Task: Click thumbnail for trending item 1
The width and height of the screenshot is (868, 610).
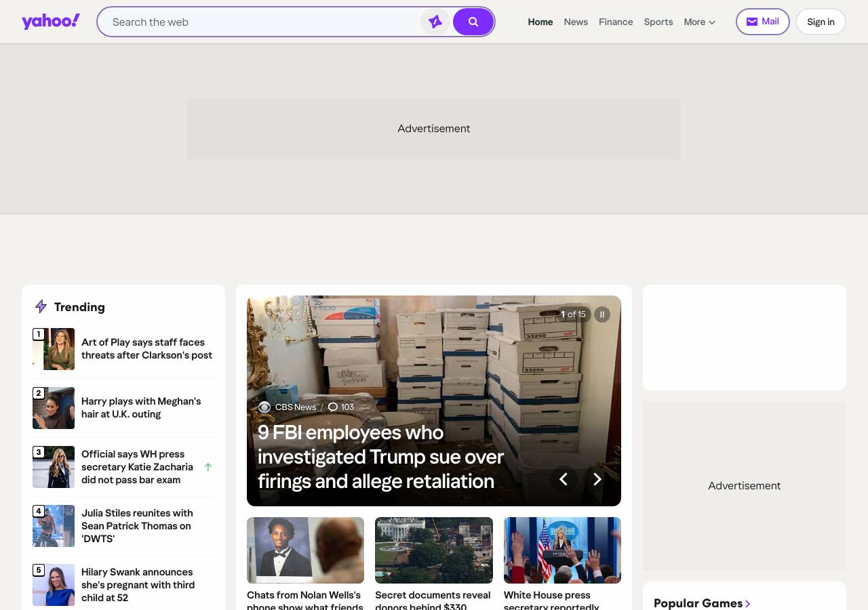Action: point(54,349)
